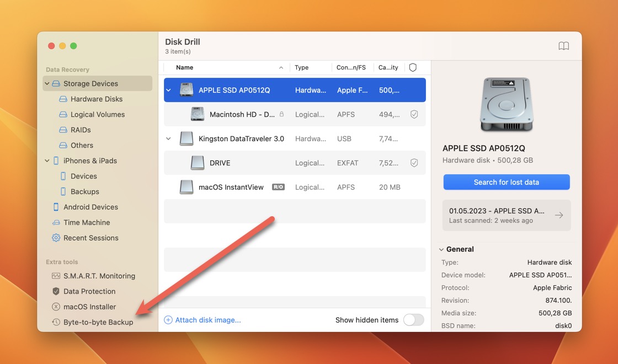Open Byte-to-byte Backup tool
This screenshot has height=364, width=618.
98,322
